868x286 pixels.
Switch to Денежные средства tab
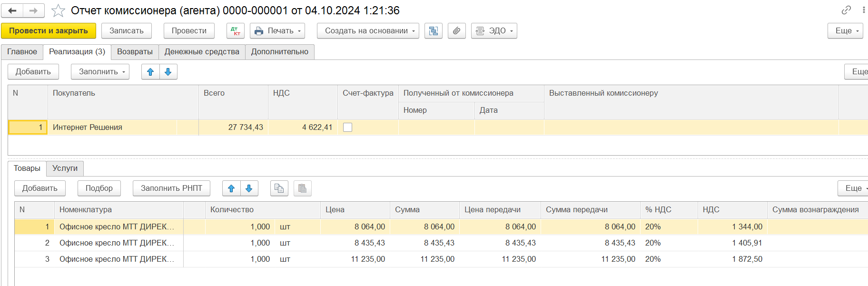(202, 52)
